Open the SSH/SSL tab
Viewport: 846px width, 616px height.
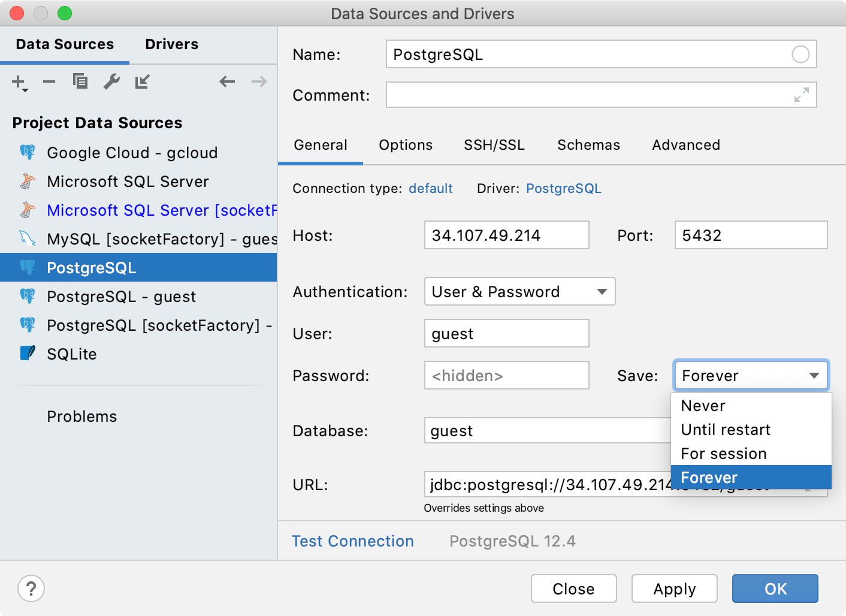coord(494,144)
